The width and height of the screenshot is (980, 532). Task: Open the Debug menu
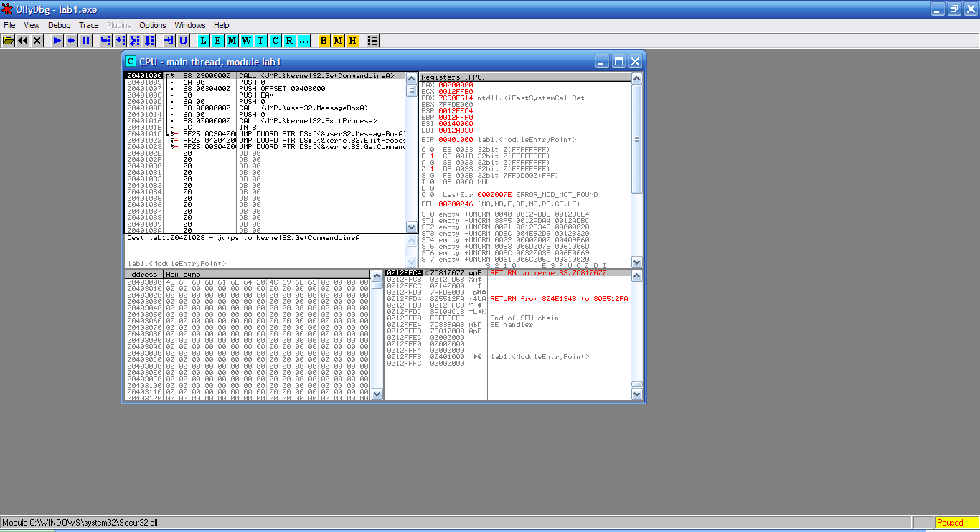click(60, 25)
